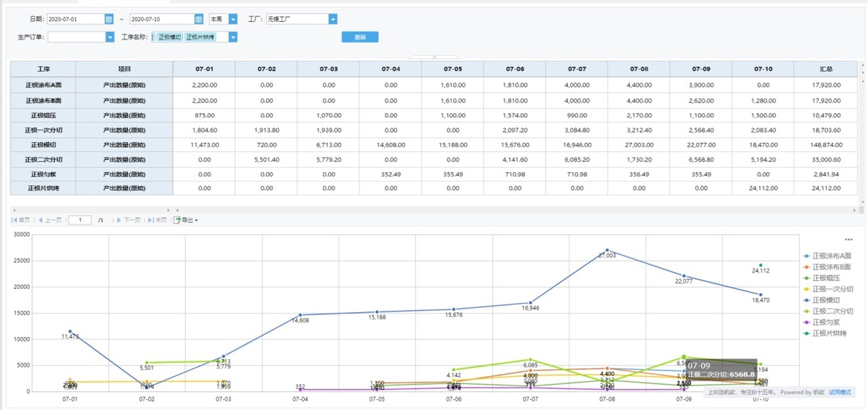Toggle 正极匀浆 series in legend
Image resolution: width=868 pixels, height=410 pixels.
coord(823,322)
